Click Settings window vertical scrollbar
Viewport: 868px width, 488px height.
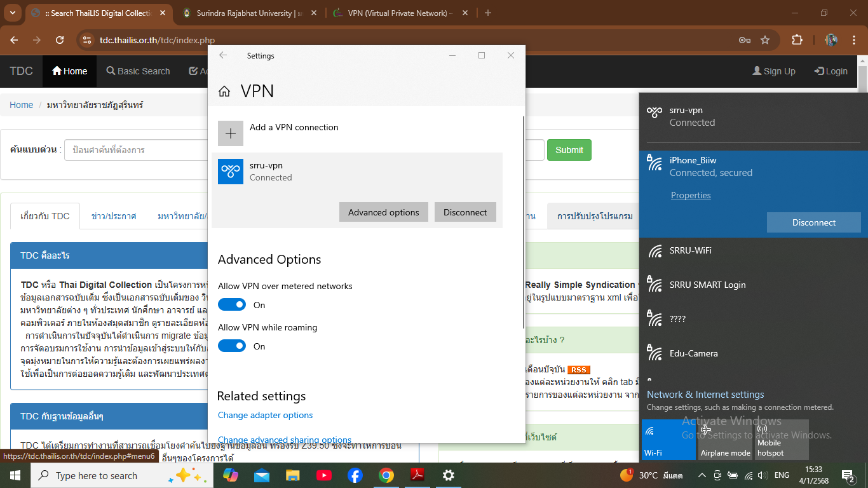524,222
